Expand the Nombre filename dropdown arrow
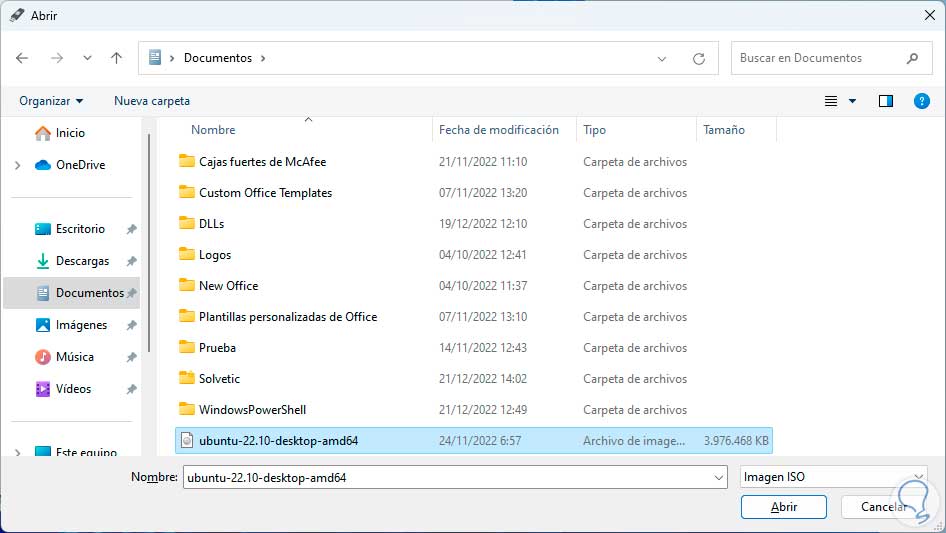Viewport: 946px width, 533px height. (719, 477)
